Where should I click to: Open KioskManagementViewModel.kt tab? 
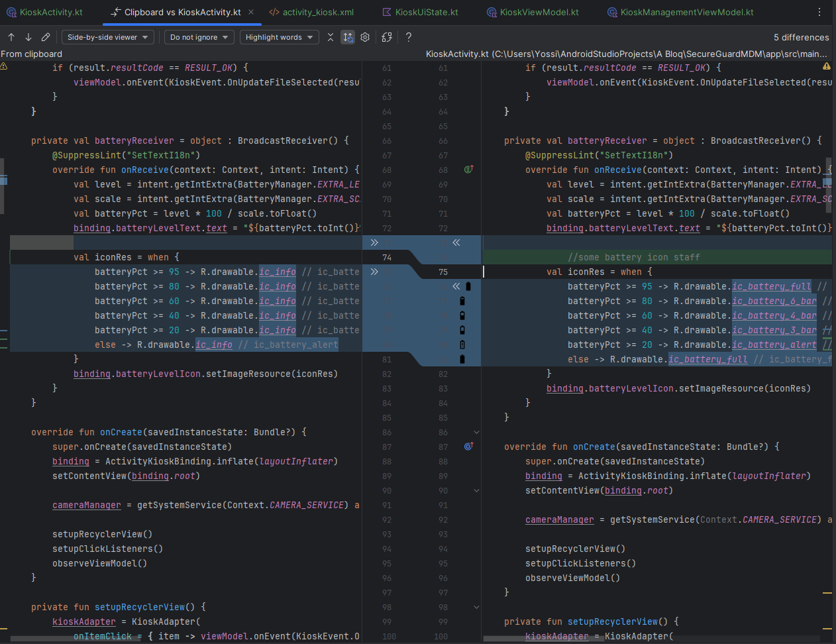point(680,12)
